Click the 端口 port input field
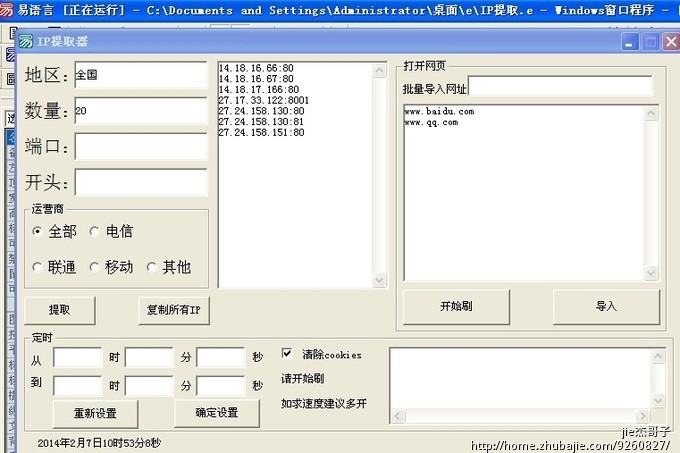 (x=141, y=147)
